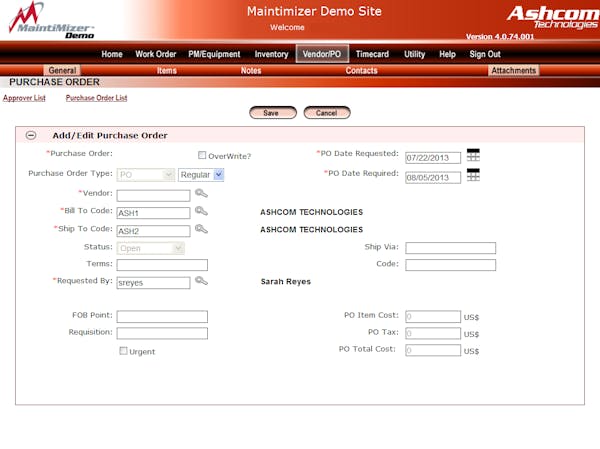
Task: Toggle the OverWrite? checkbox
Action: click(202, 155)
